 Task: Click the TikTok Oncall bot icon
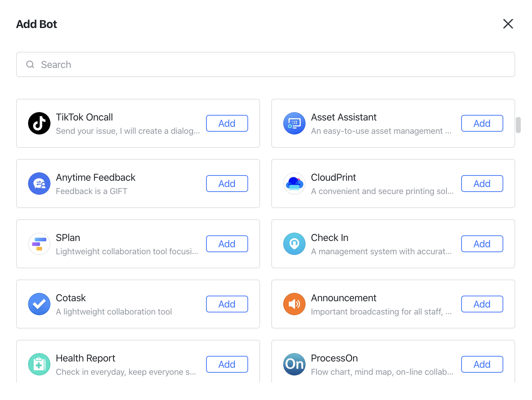[x=39, y=123]
